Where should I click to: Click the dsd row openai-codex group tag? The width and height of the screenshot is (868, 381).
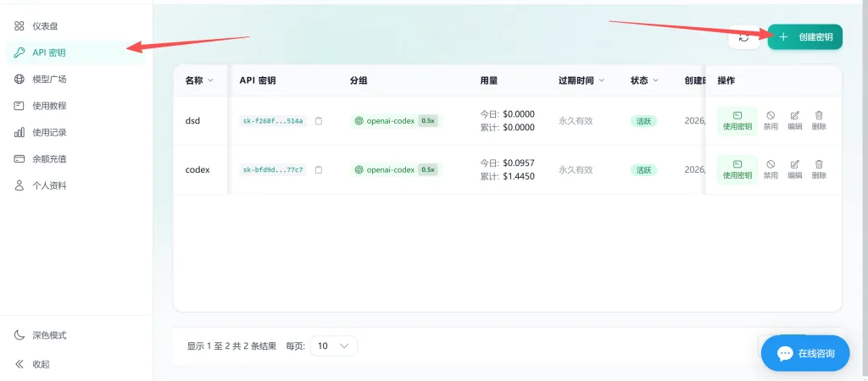397,120
